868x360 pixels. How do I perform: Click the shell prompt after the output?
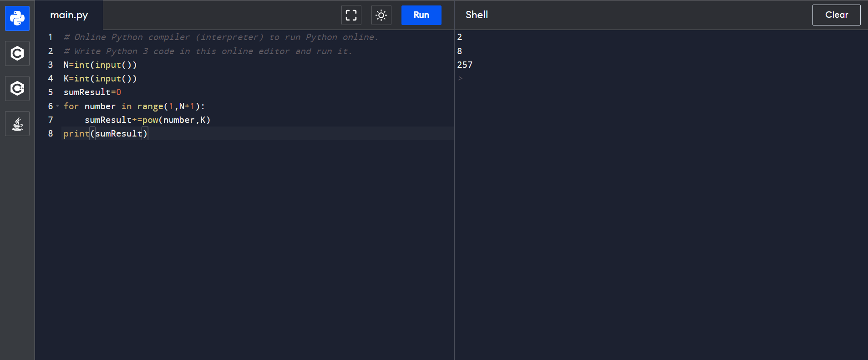[461, 79]
